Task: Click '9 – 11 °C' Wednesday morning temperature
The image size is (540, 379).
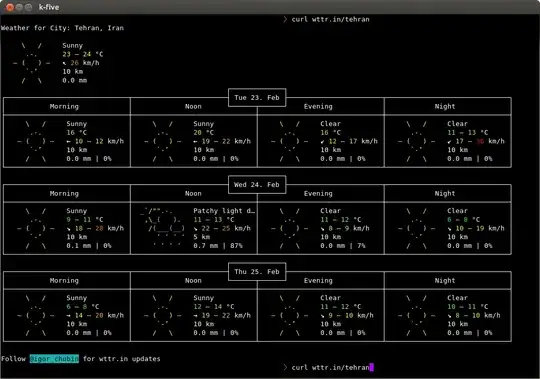Action: click(x=85, y=220)
